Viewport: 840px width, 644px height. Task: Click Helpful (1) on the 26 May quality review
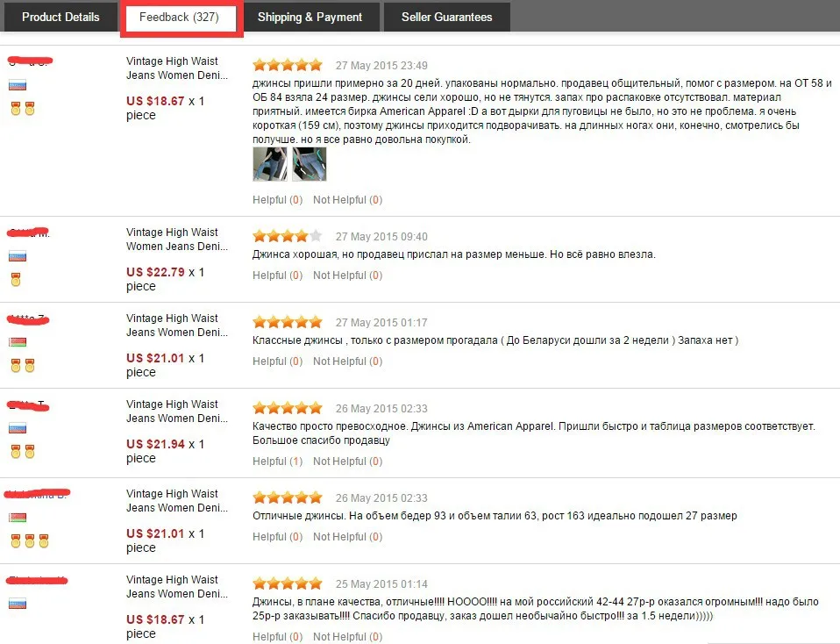point(277,462)
